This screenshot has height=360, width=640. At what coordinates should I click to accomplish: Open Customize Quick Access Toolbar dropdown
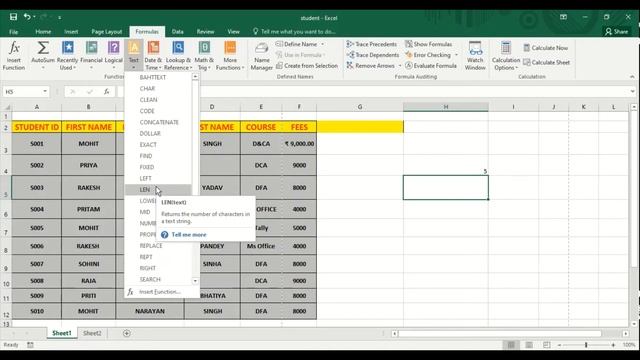click(x=60, y=17)
